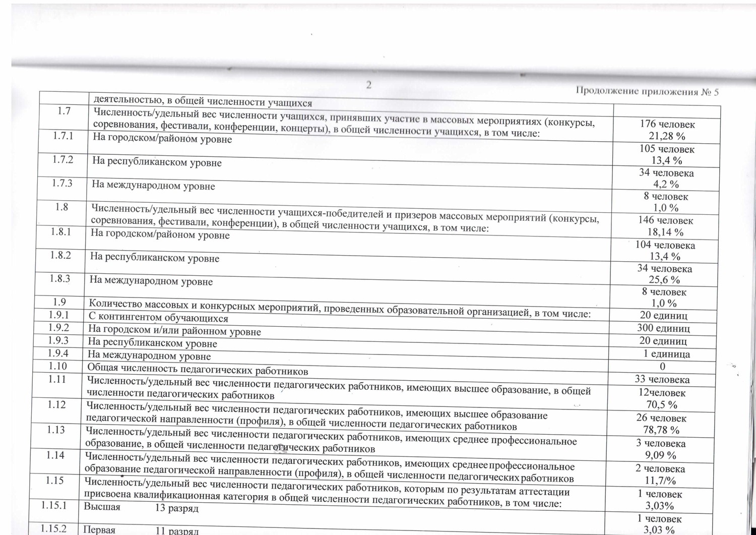Click 'На республиканском уровне' in row 1.7.2
Screen dimensions: 756x535
pos(157,162)
